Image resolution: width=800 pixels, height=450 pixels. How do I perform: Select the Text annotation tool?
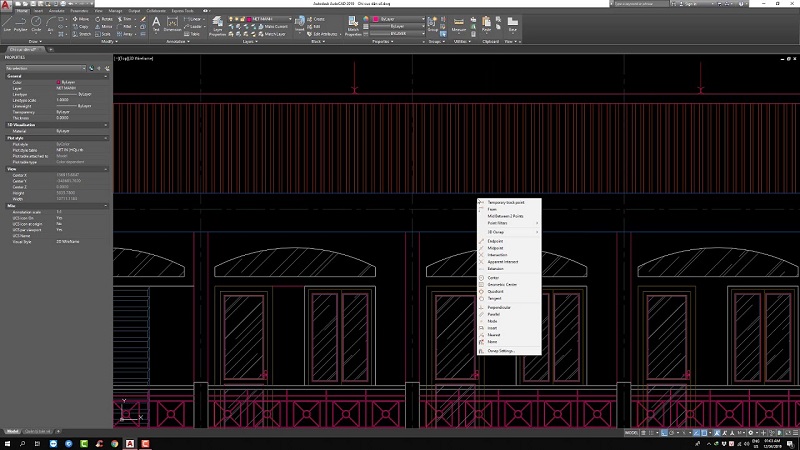pyautogui.click(x=156, y=22)
